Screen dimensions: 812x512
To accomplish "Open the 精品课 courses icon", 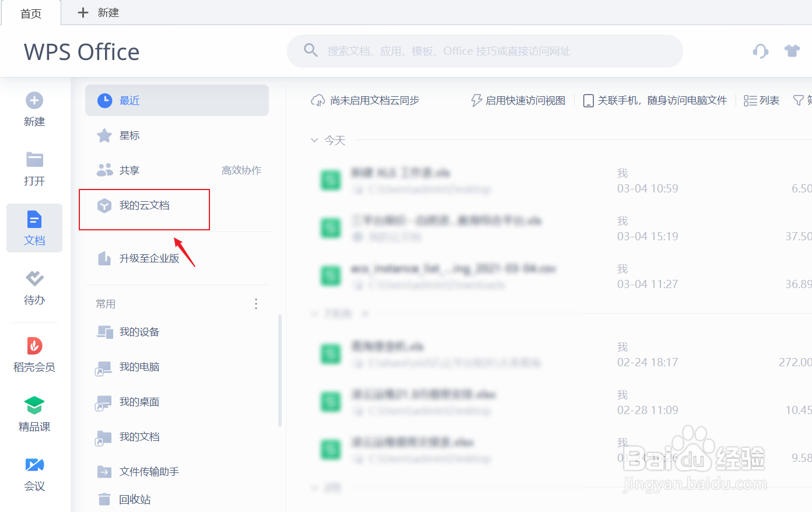I will pos(34,405).
